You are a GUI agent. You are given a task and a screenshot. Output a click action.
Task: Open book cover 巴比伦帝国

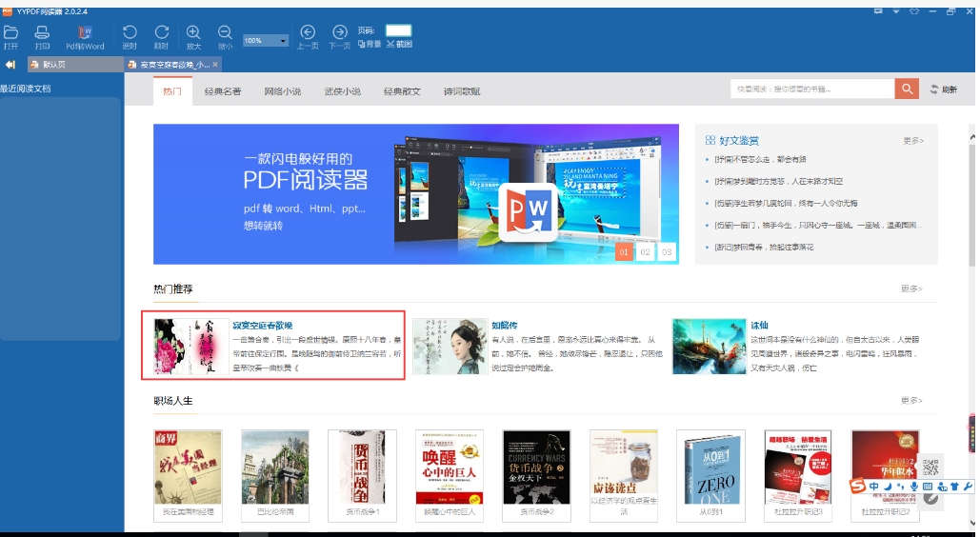pyautogui.click(x=275, y=467)
